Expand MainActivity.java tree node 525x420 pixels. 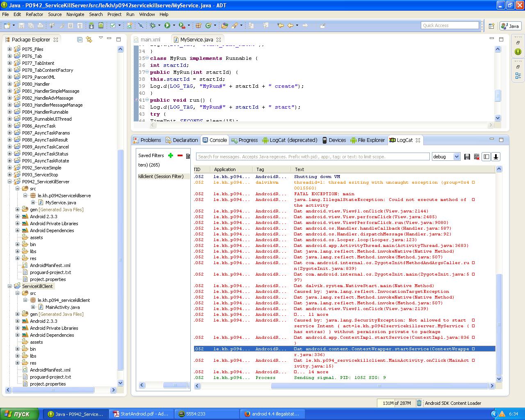(33, 307)
